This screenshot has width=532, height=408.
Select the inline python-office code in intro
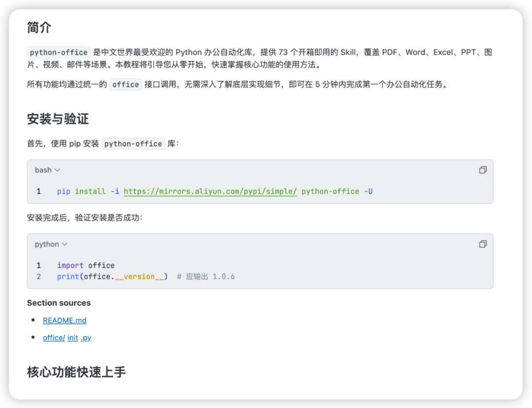pos(59,52)
